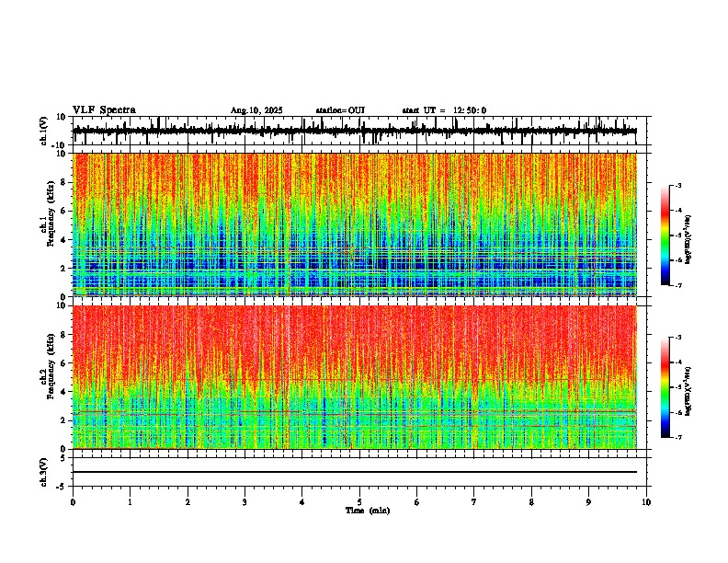Image resolution: width=728 pixels, height=563 pixels.
Task: Click the flat ch.3 voltage trace line
Action: point(355,472)
